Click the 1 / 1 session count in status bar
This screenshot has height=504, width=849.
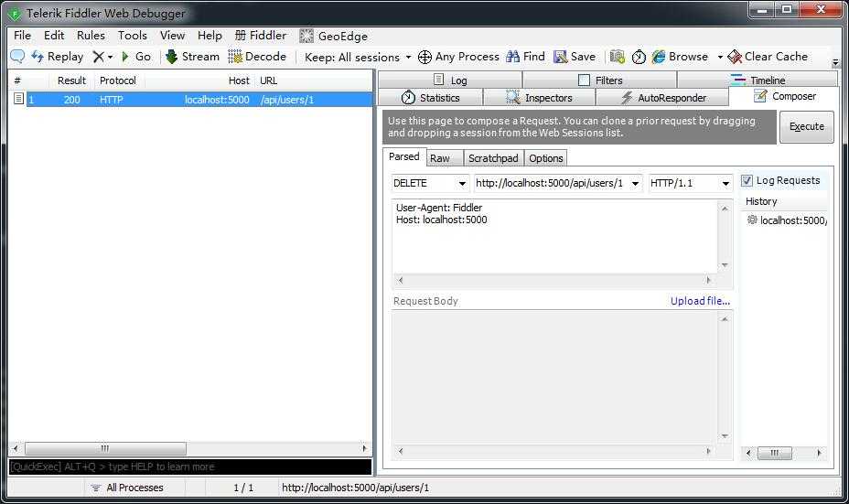point(243,488)
